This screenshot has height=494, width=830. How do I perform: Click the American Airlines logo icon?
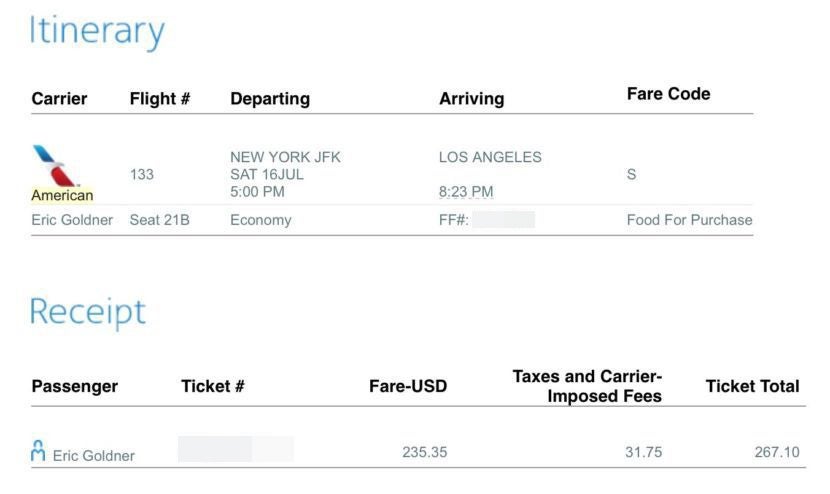(x=55, y=165)
